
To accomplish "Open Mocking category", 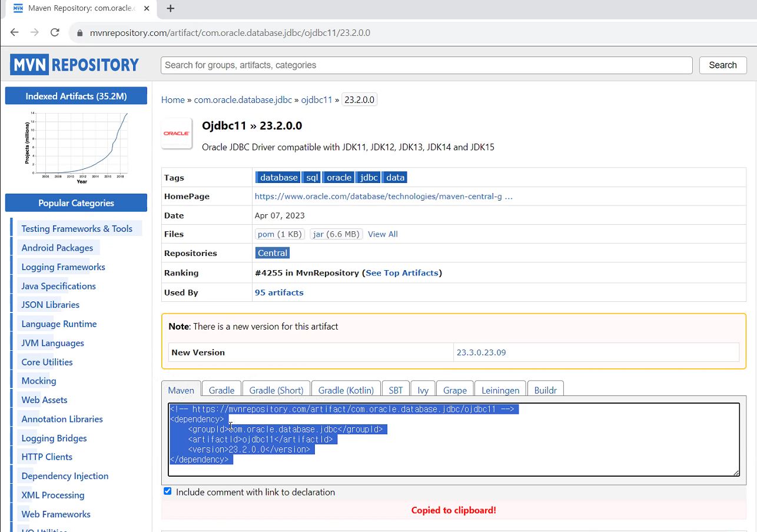I will coord(39,381).
